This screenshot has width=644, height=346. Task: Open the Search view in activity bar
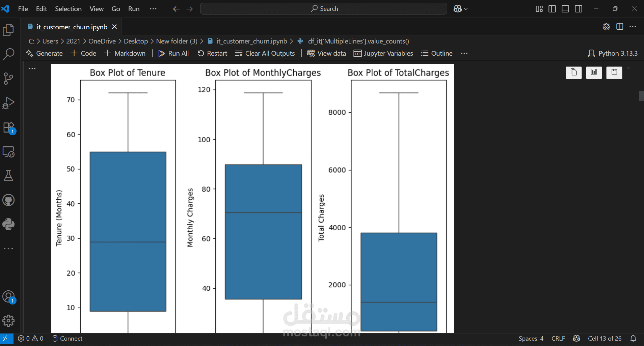(8, 54)
